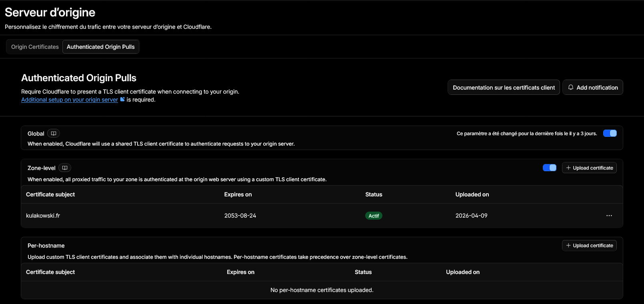Click Zone-level Uploaded on column header
The height and width of the screenshot is (304, 644).
(x=472, y=194)
